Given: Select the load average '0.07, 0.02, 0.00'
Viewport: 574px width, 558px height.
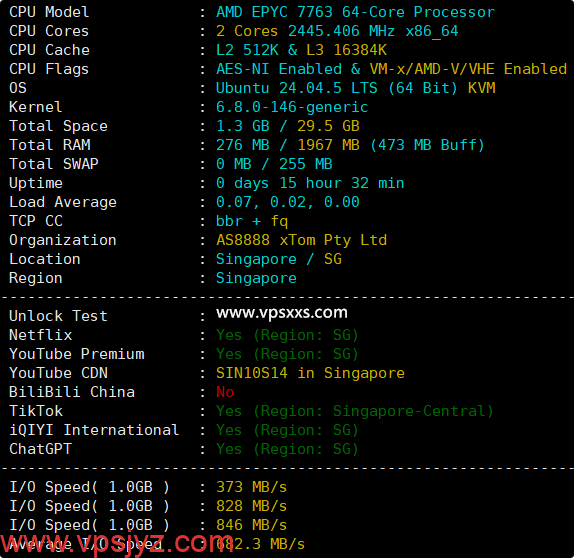Looking at the screenshot, I should click(x=288, y=202).
